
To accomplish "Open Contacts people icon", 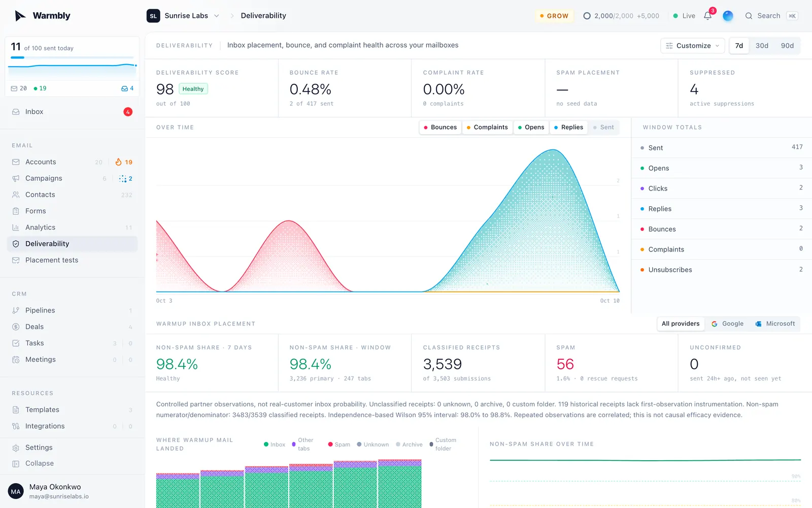I will [16, 195].
